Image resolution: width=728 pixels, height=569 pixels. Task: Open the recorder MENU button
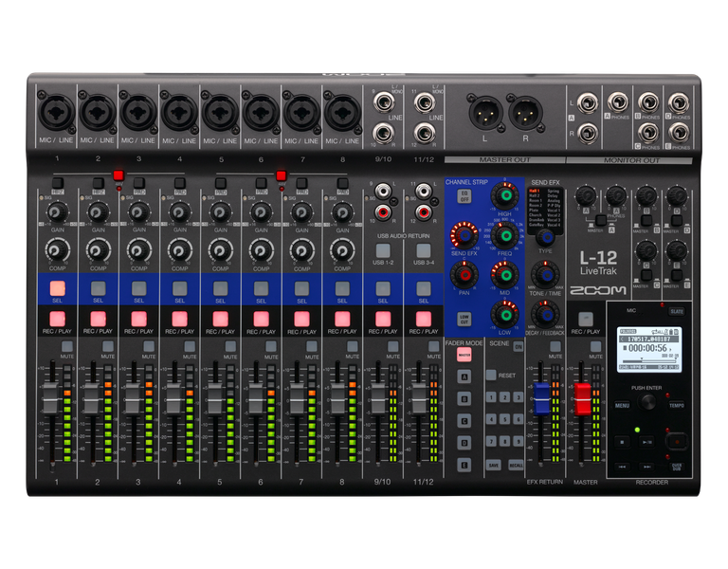(x=622, y=405)
